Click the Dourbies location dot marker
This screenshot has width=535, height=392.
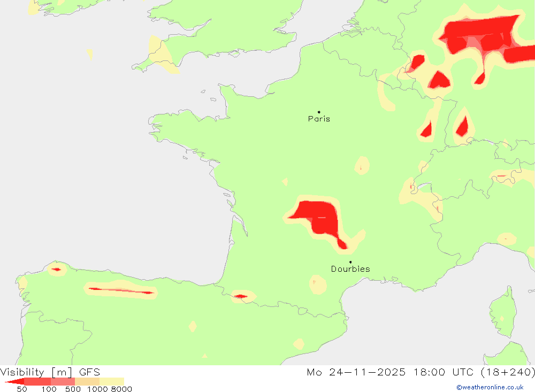(350, 262)
